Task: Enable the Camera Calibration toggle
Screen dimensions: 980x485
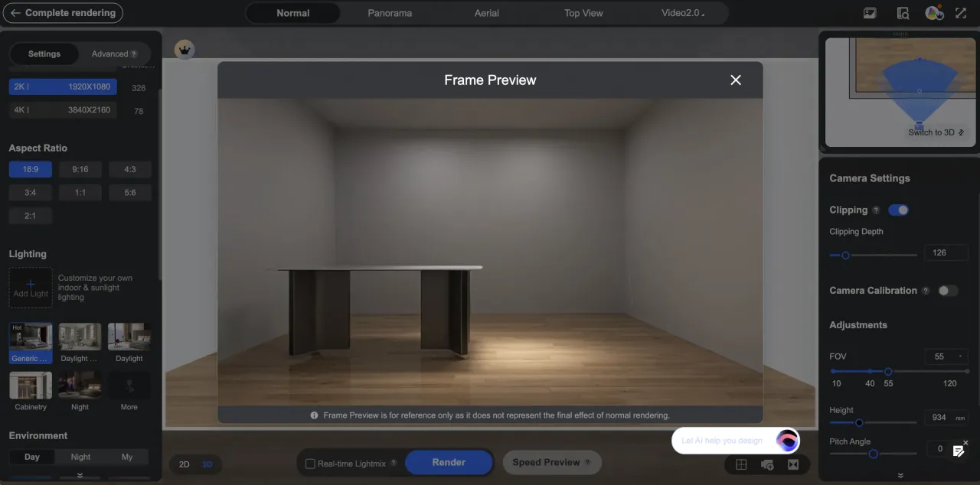Action: (948, 291)
